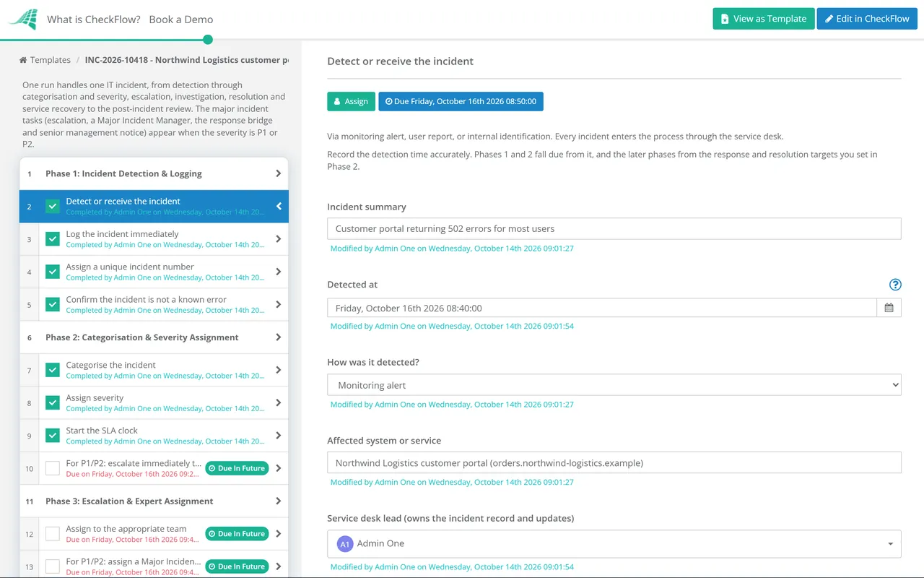Click the Due Friday, October 16th button
Image resolution: width=924 pixels, height=578 pixels.
coord(461,101)
